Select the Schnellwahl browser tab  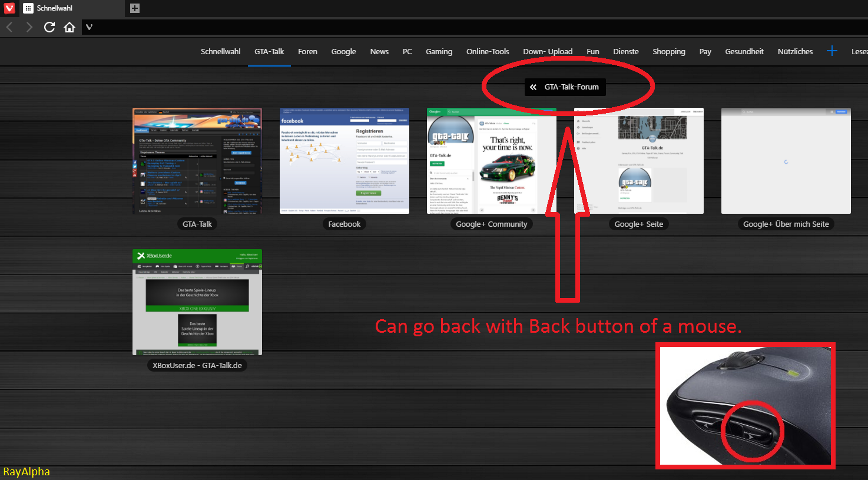pyautogui.click(x=71, y=8)
